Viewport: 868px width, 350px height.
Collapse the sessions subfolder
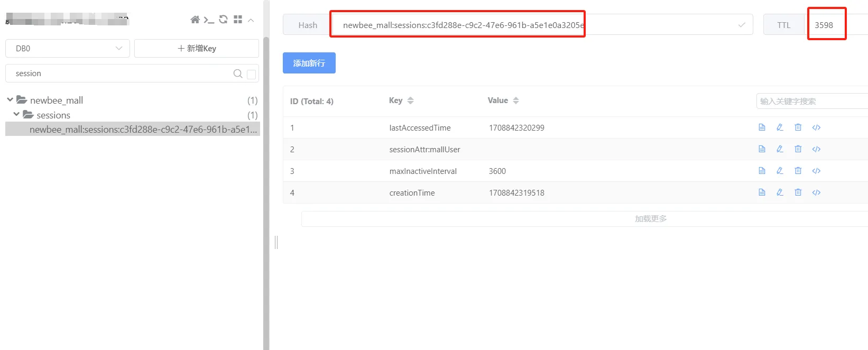click(16, 114)
